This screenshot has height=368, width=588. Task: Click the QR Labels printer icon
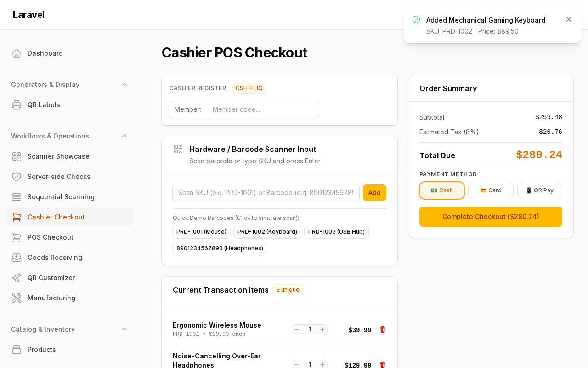(17, 105)
